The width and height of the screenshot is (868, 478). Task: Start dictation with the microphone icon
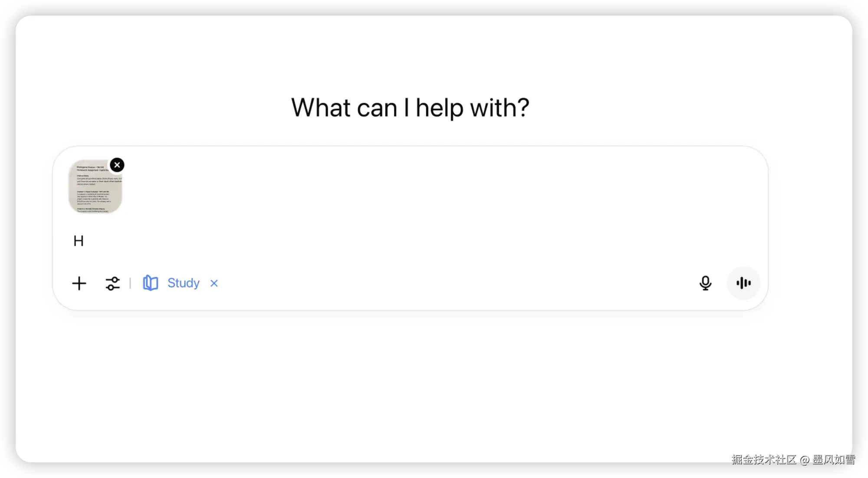click(x=705, y=283)
